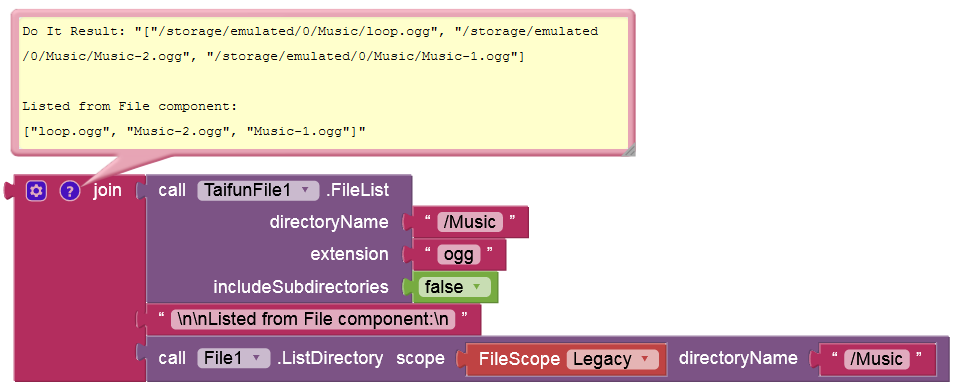Screen dimensions: 954x389
Task: Edit the /Music text in FileList directoryName
Action: 470,222
